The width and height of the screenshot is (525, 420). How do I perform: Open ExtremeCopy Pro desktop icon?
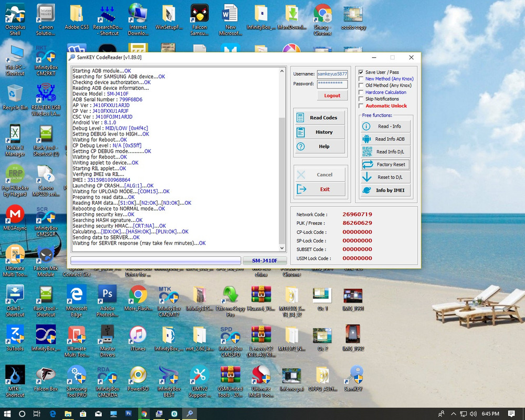tap(230, 301)
